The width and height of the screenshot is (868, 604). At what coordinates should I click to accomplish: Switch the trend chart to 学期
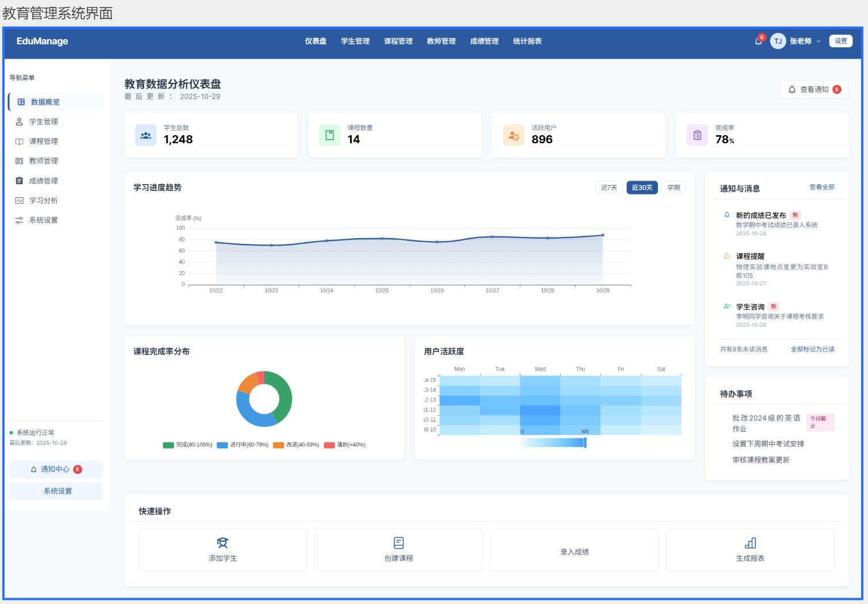click(x=673, y=188)
